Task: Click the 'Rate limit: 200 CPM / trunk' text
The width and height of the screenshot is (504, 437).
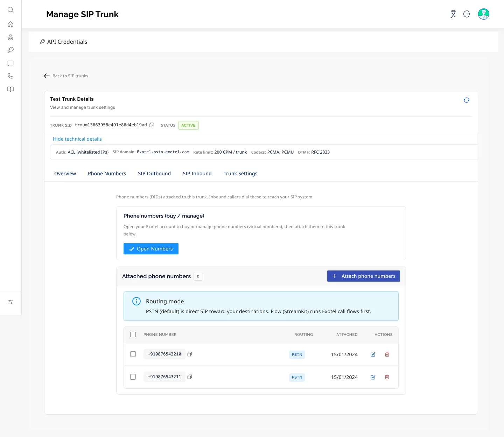Action: coord(220,152)
